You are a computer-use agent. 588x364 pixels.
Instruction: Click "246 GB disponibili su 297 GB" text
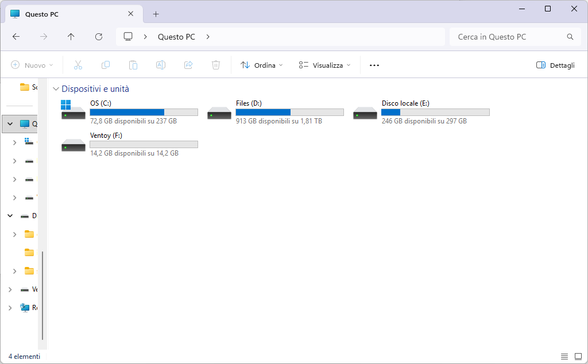(424, 121)
